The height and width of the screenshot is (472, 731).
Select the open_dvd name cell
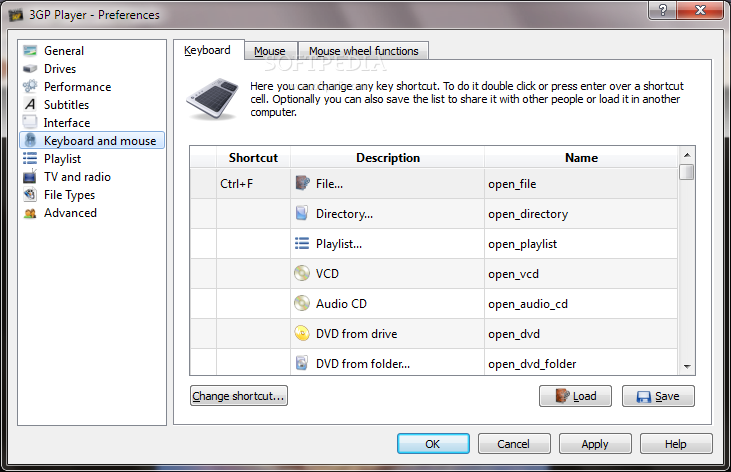[581, 333]
